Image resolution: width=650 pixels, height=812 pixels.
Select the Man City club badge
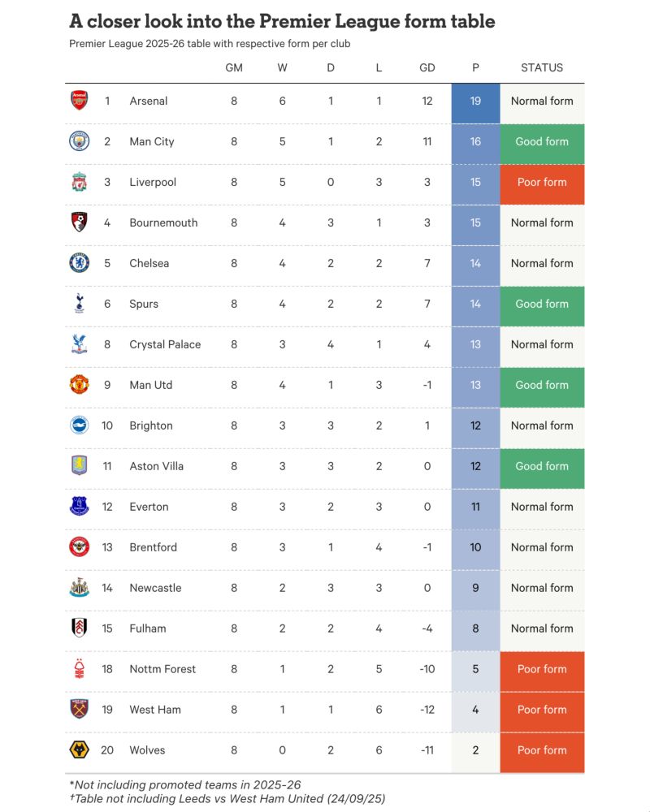(x=79, y=141)
